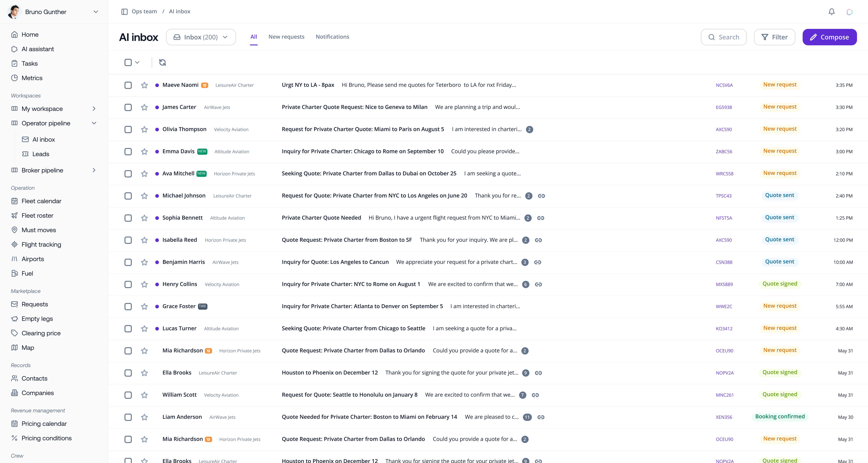Tick the select-all checkbox in toolbar
The height and width of the screenshot is (463, 868).
[x=128, y=62]
